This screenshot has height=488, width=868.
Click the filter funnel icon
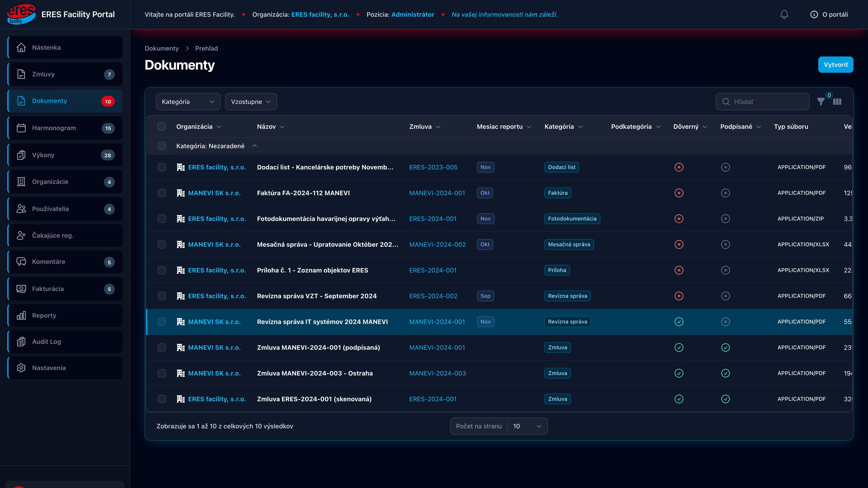click(821, 102)
